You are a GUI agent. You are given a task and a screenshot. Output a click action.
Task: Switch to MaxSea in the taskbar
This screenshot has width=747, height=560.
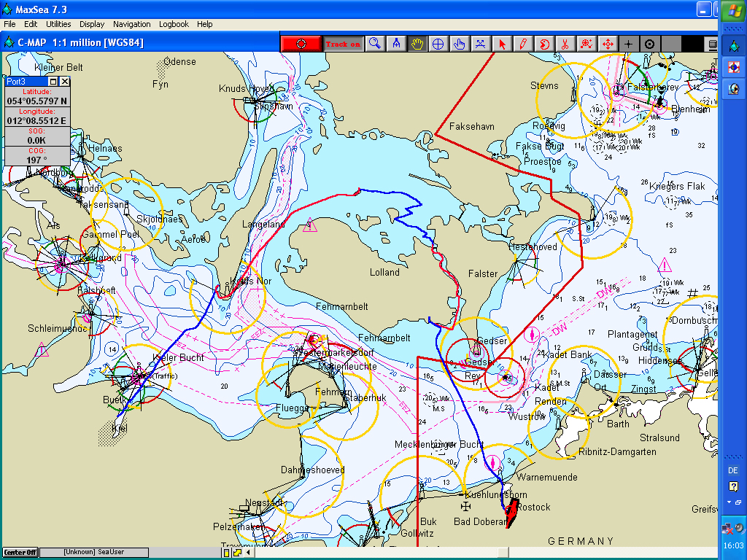click(734, 46)
